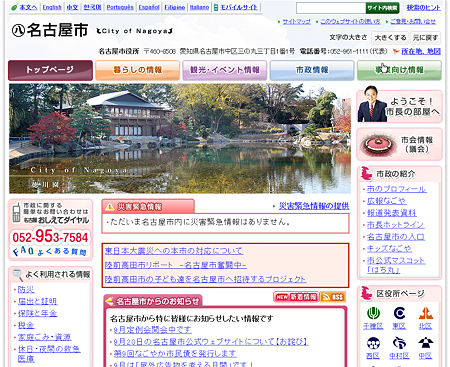This screenshot has height=367, width=450.
Task: Switch language to English
Action: point(52,7)
